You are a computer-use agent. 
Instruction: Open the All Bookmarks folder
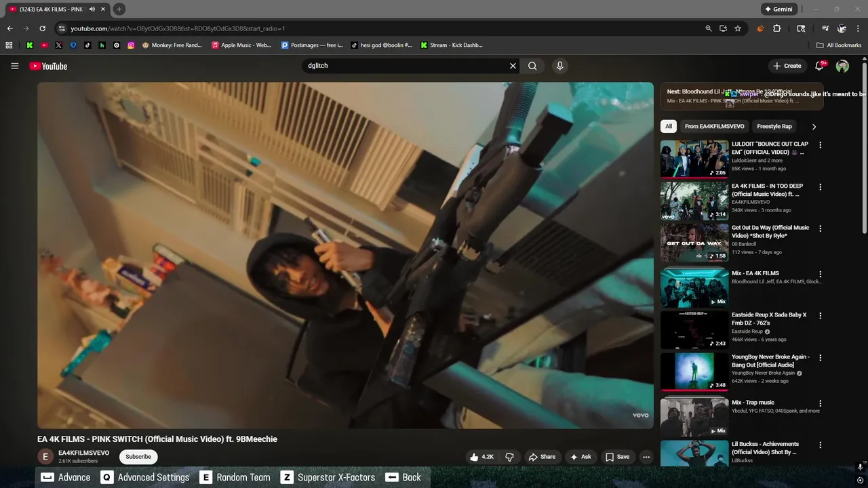pyautogui.click(x=839, y=45)
